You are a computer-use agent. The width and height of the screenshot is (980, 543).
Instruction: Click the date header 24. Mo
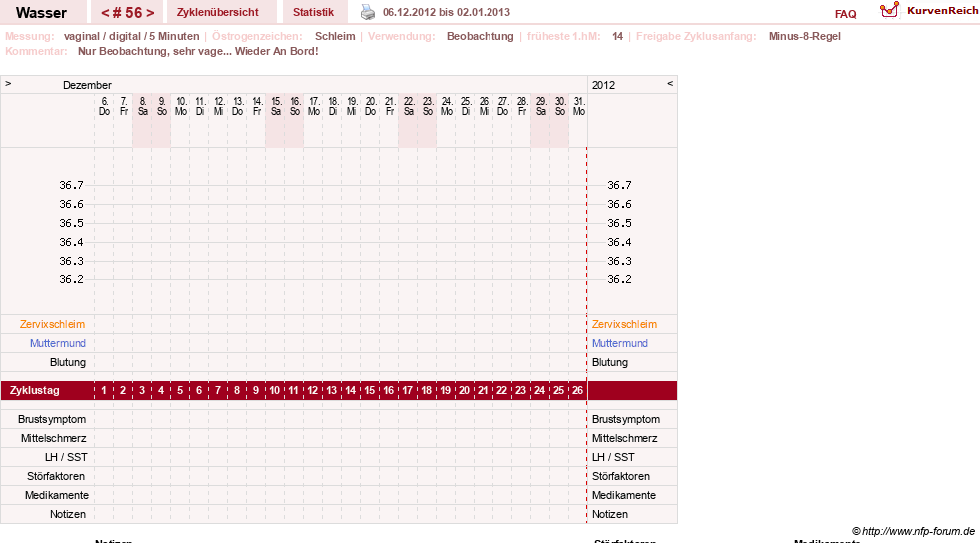447,106
